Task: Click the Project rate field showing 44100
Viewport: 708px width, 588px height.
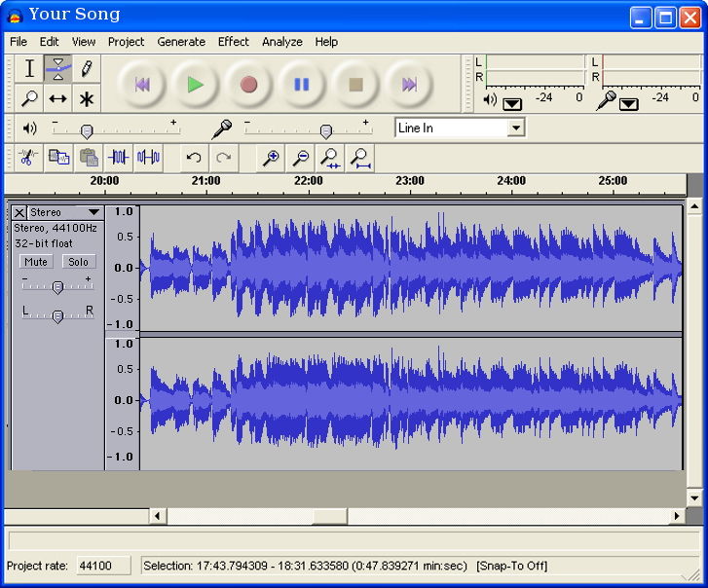Action: [102, 566]
